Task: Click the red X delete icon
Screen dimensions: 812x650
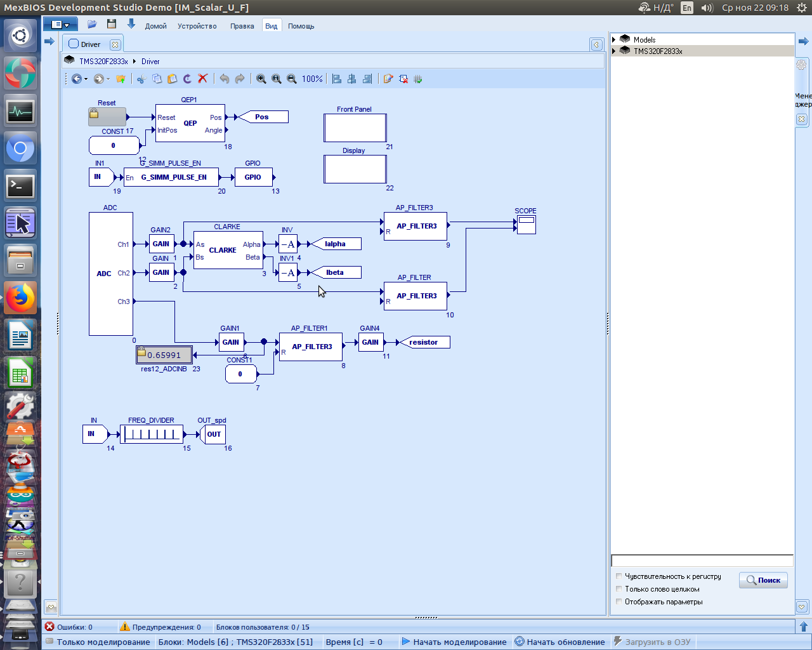Action: pyautogui.click(x=203, y=79)
